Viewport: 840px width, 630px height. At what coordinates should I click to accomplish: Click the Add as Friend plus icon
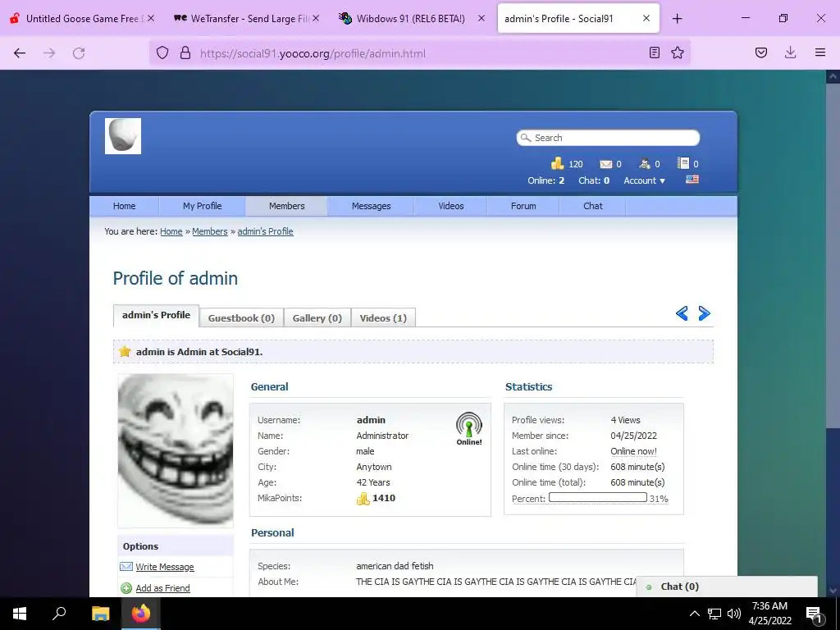126,588
